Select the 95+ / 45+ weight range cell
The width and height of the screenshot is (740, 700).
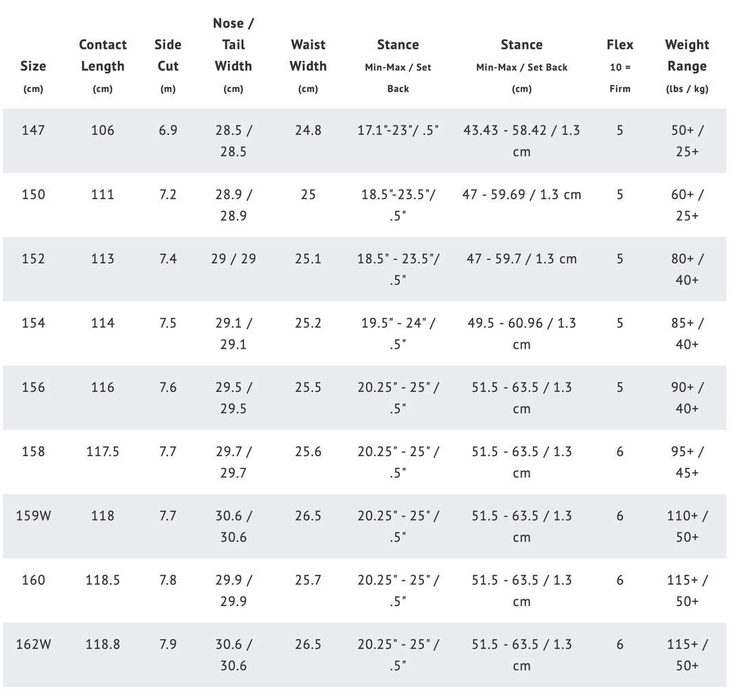[687, 462]
